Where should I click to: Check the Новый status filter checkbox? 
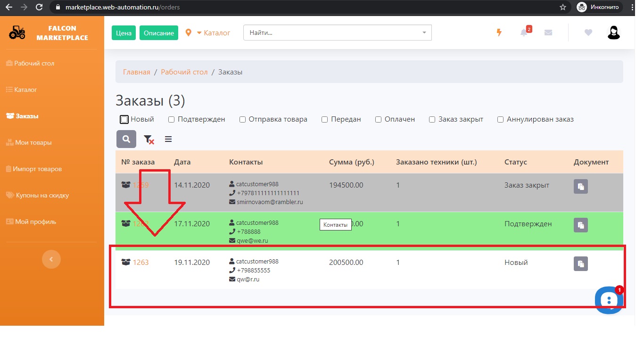(124, 120)
